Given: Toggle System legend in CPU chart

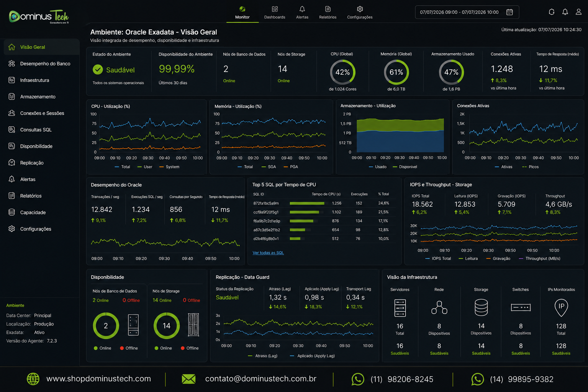Looking at the screenshot, I should point(169,167).
